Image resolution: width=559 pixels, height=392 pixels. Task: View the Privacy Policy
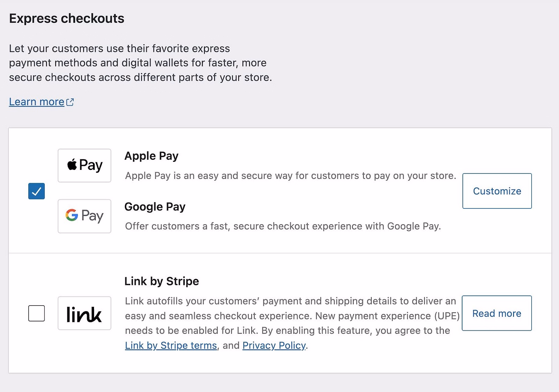point(274,345)
